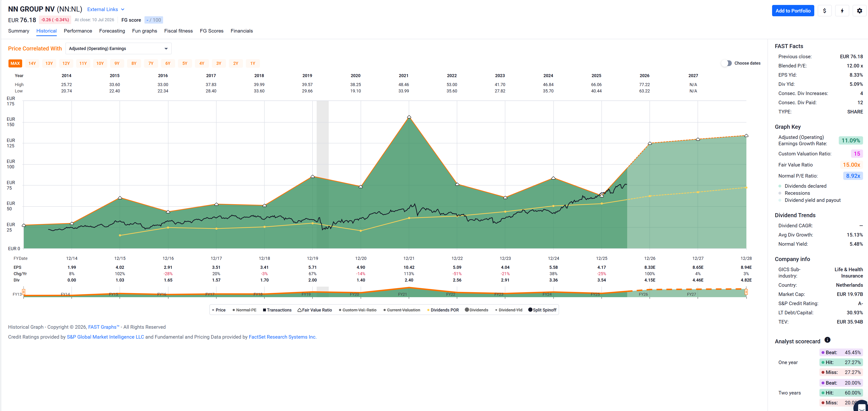Click the 12/26 fair value triangle marker
Image resolution: width=868 pixels, height=411 pixels.
point(650,143)
